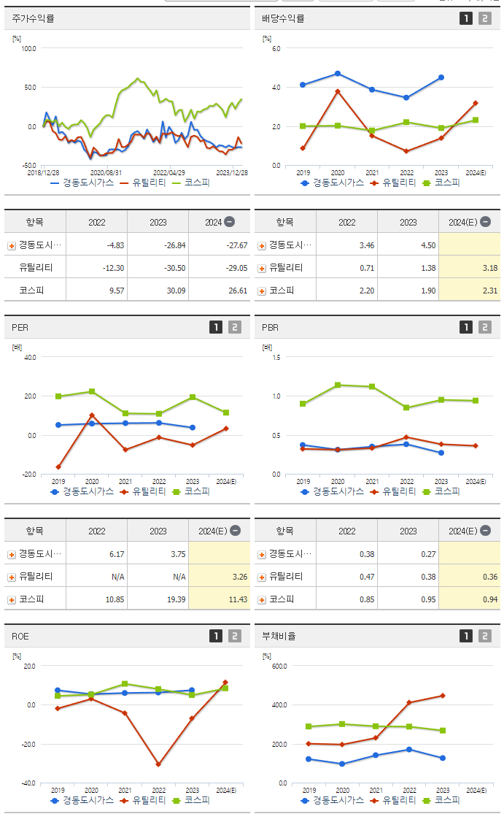Open page 2 of the PBR panel
Screen dimensions: 504x814
point(485,327)
